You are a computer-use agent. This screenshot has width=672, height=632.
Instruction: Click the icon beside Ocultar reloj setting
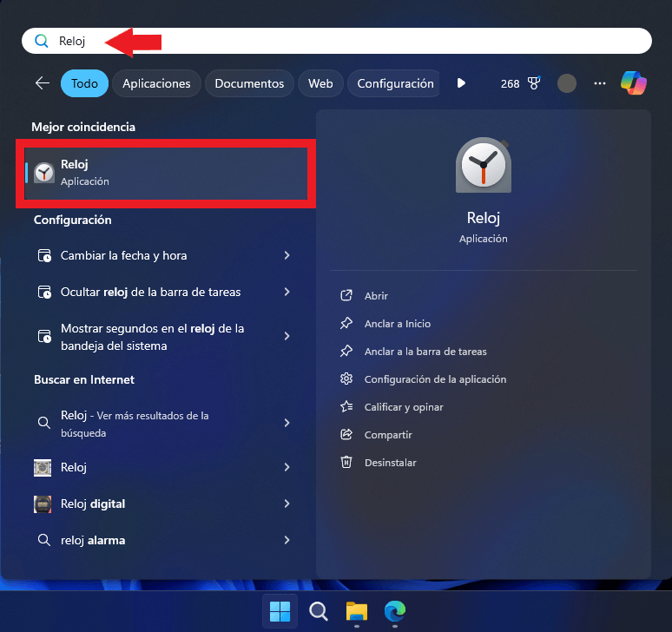pos(44,293)
